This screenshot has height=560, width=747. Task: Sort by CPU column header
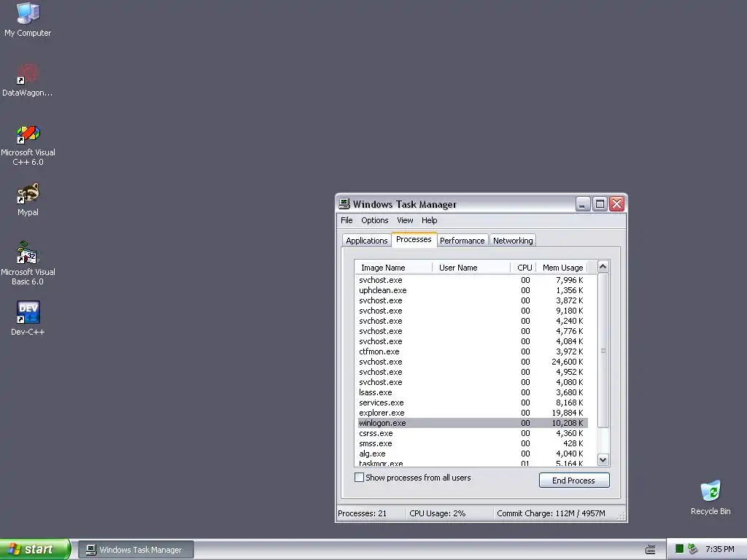pyautogui.click(x=523, y=268)
